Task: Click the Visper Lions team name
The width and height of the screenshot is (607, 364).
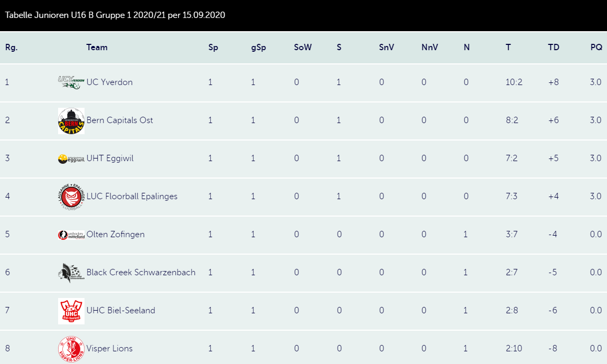Action: (x=109, y=348)
